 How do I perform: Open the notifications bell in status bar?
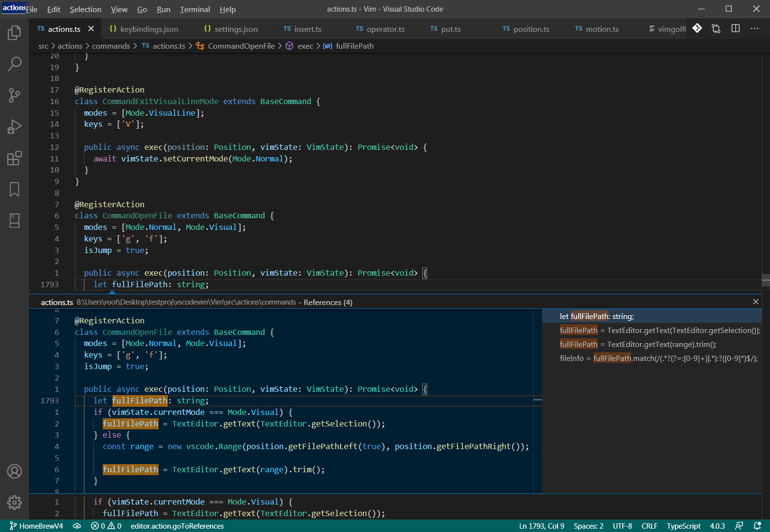pos(757,526)
